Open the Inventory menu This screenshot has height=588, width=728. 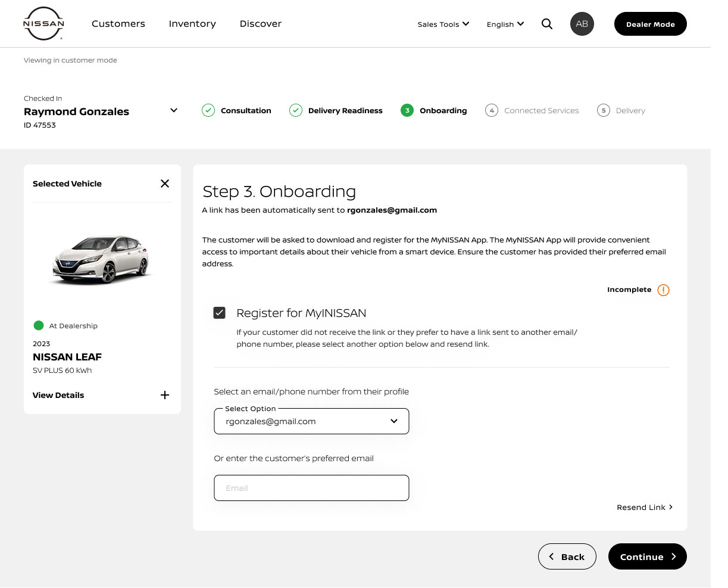click(192, 24)
